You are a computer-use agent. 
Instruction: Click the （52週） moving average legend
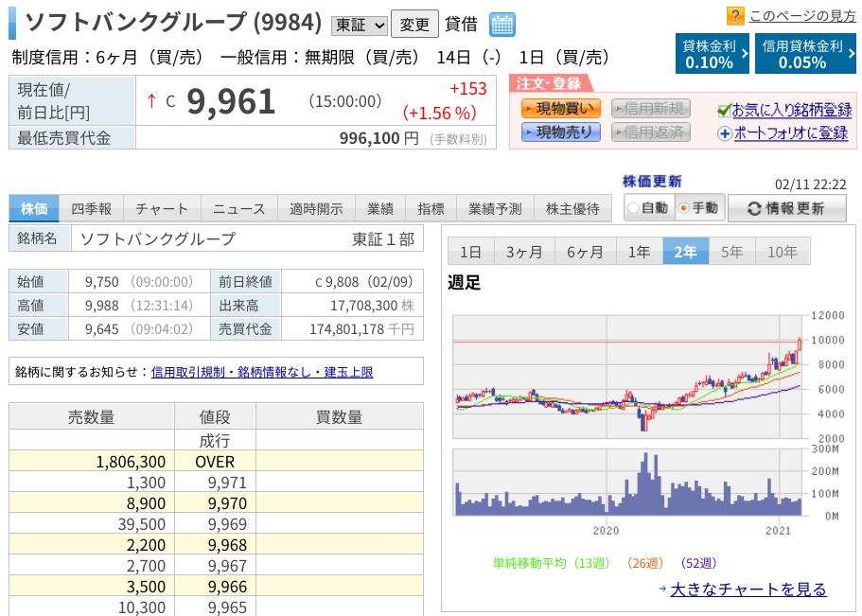[x=698, y=564]
